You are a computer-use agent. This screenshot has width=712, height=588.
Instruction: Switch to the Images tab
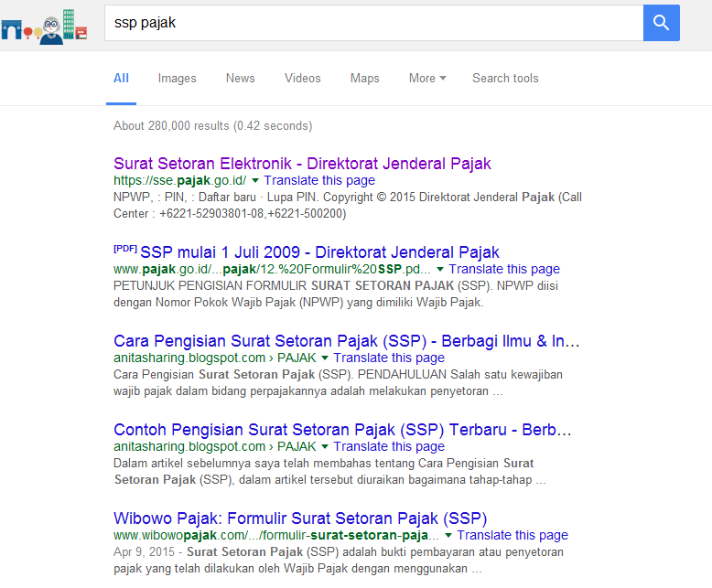pyautogui.click(x=178, y=78)
